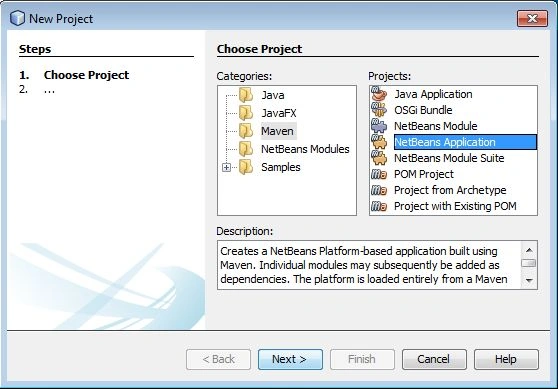Go to the Next wizard step
The image size is (558, 389).
coord(290,359)
